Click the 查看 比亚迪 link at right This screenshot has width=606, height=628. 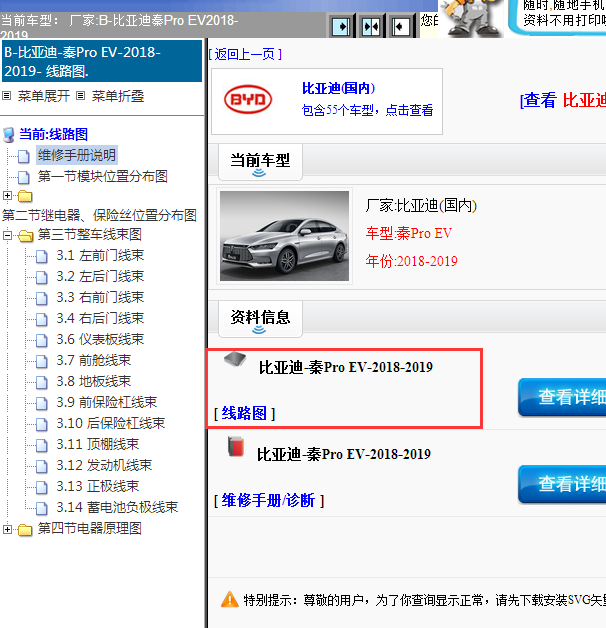(x=563, y=100)
